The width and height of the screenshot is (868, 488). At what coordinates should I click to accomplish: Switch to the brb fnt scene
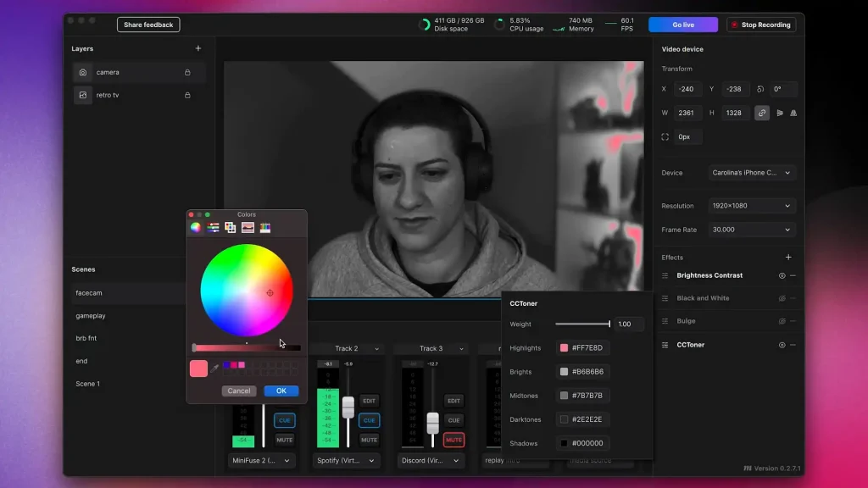[x=86, y=337]
